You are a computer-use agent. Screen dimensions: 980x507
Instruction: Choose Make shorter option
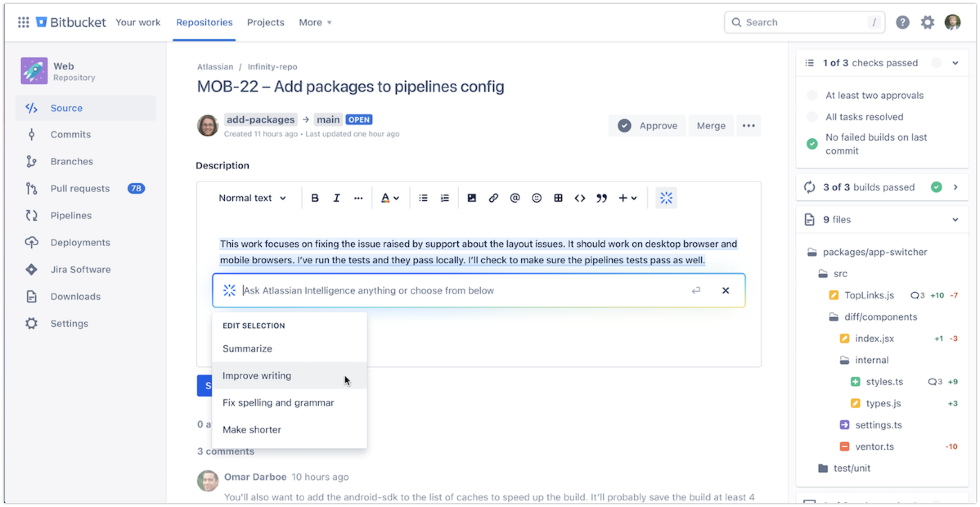[x=290, y=429]
